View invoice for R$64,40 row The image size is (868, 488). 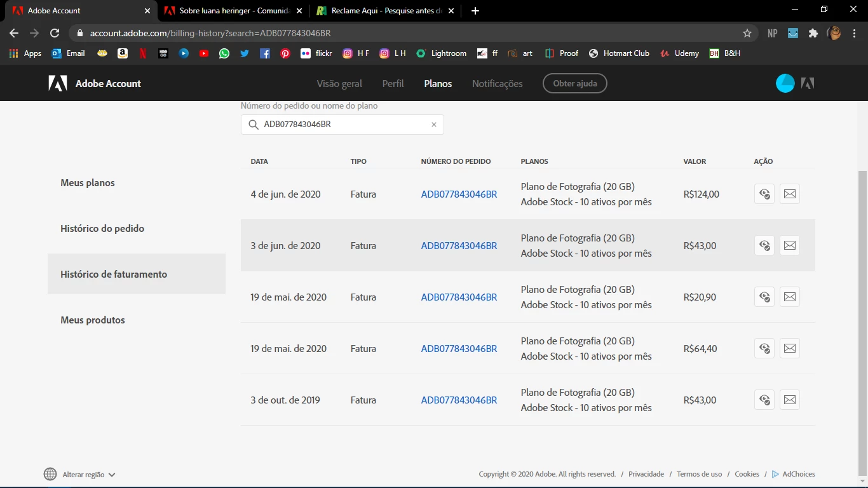point(764,349)
